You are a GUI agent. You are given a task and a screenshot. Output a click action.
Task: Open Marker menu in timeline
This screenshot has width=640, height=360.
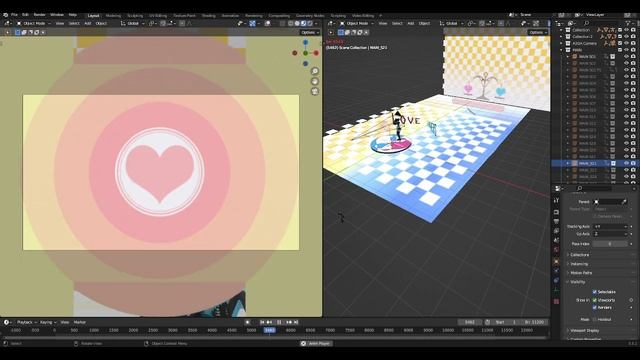point(80,322)
